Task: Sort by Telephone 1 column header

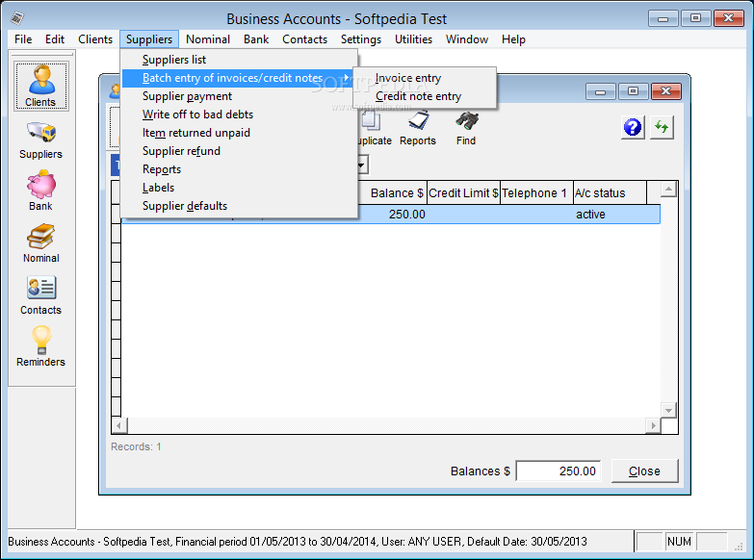Action: coord(536,192)
